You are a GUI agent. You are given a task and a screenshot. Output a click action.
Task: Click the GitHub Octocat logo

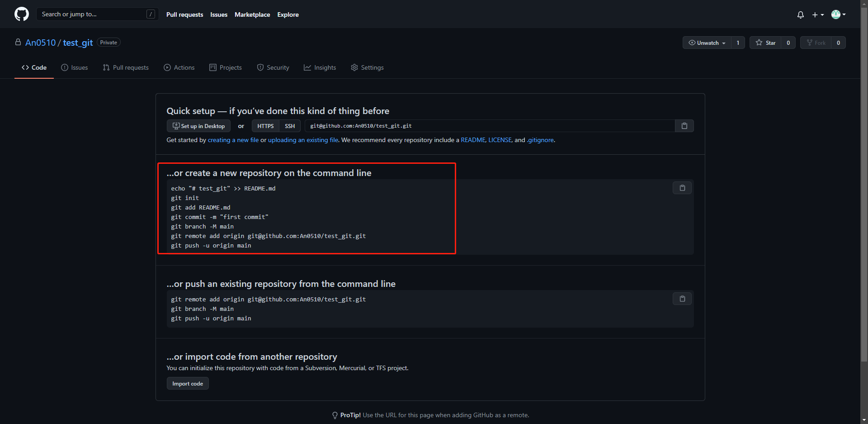coord(21,14)
